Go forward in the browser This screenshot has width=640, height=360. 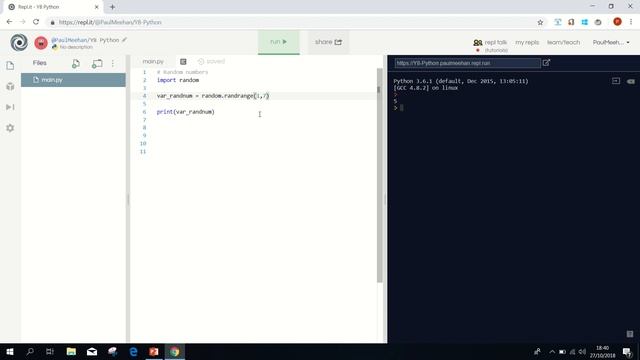pos(22,22)
